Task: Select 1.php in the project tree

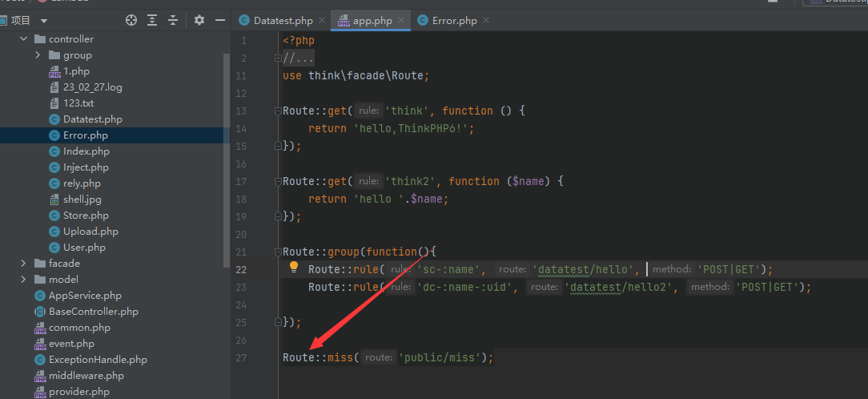Action: pos(76,71)
